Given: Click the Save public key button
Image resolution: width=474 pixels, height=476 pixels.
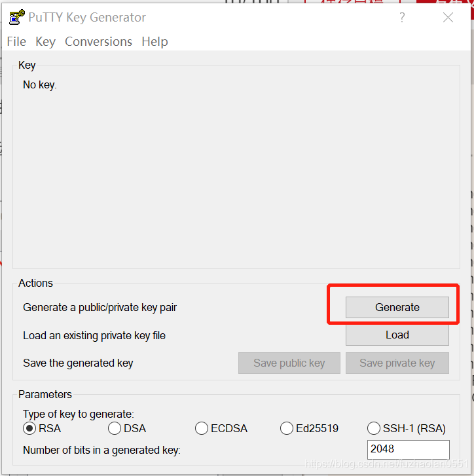Looking at the screenshot, I should pos(289,363).
